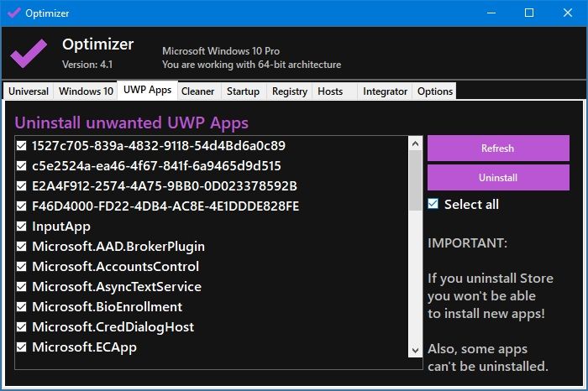This screenshot has width=588, height=391.
Task: Uncheck the Microsoft.AccountsControl checkbox
Action: click(22, 267)
